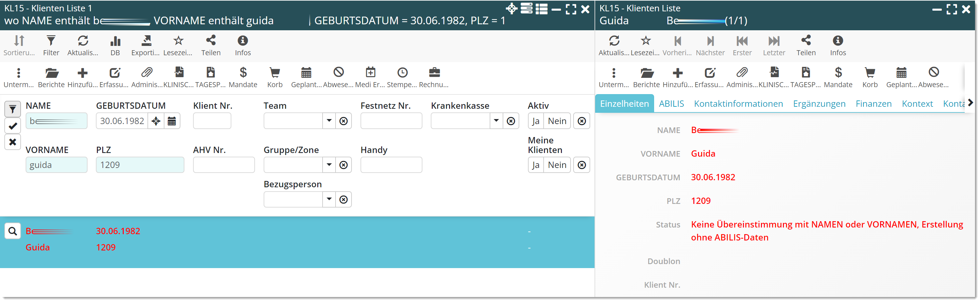Screen dimensions: 980x302
Task: Switch to the Finanzen tab
Action: coord(873,104)
